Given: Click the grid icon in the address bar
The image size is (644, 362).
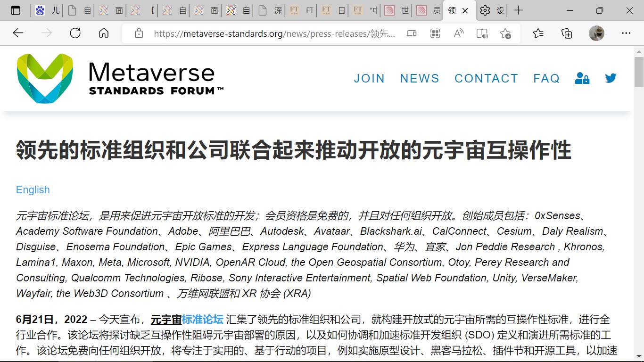Looking at the screenshot, I should [x=435, y=33].
